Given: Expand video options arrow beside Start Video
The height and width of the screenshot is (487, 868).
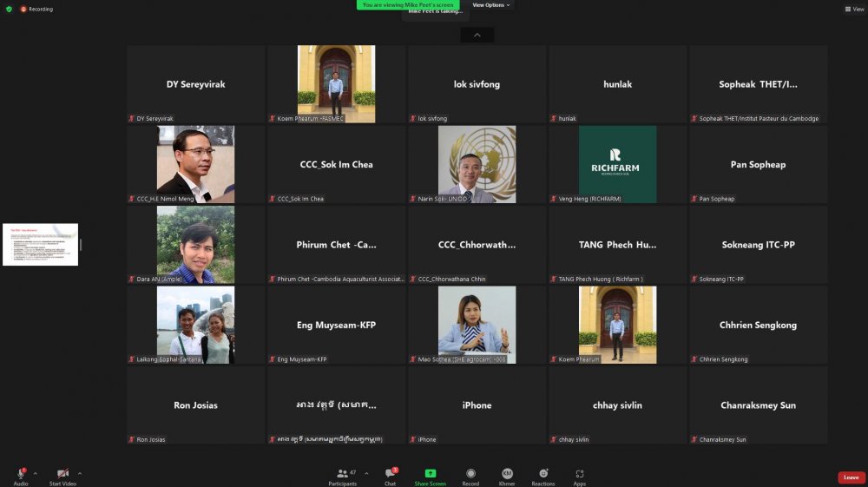Looking at the screenshot, I should click(x=81, y=473).
